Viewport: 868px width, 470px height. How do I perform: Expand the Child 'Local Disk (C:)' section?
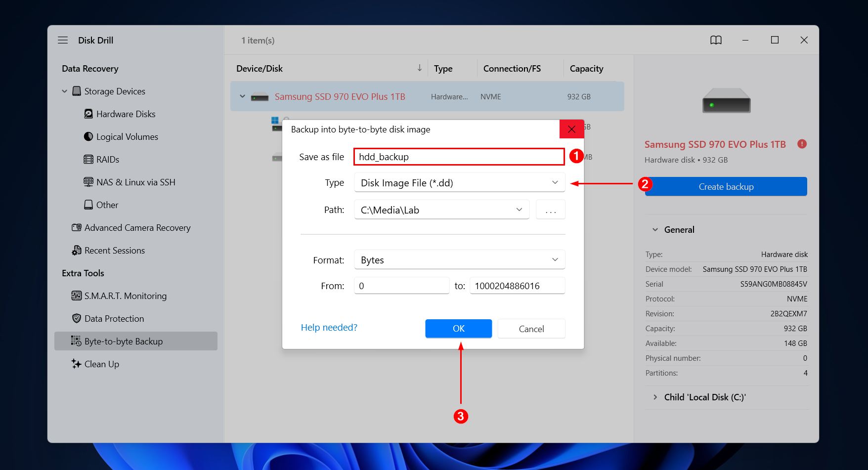coord(655,397)
